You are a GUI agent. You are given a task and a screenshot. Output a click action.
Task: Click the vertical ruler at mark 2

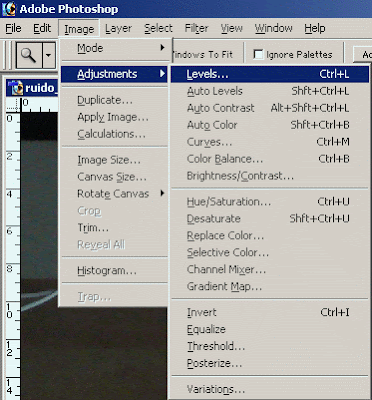10,156
